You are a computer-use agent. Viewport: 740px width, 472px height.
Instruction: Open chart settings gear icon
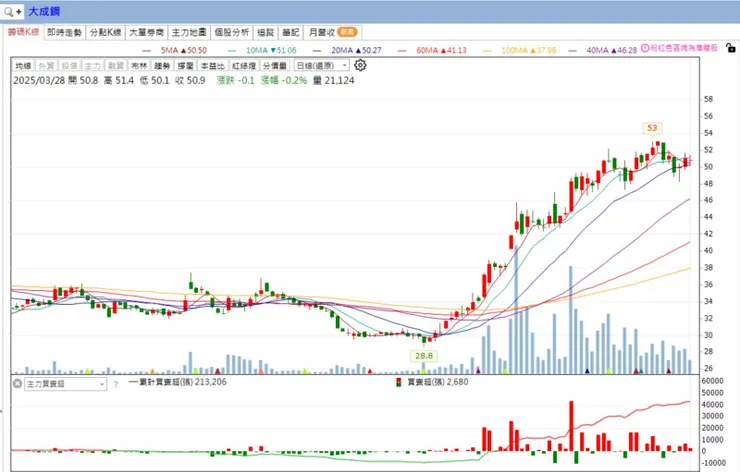coord(360,65)
